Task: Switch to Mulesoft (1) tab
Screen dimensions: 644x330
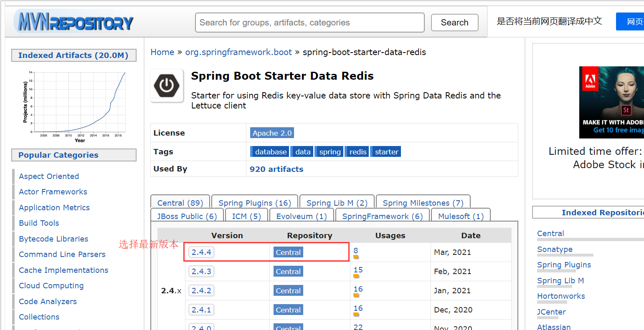Action: pos(461,216)
